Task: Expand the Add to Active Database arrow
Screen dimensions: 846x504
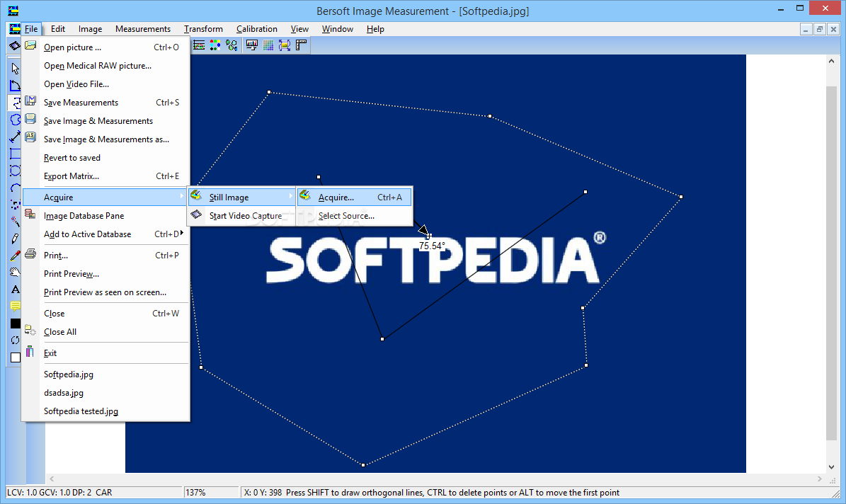Action: 182,233
